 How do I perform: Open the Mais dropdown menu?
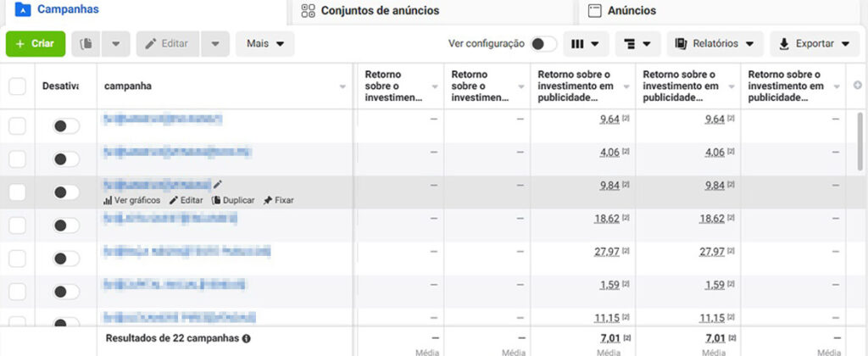pos(265,44)
